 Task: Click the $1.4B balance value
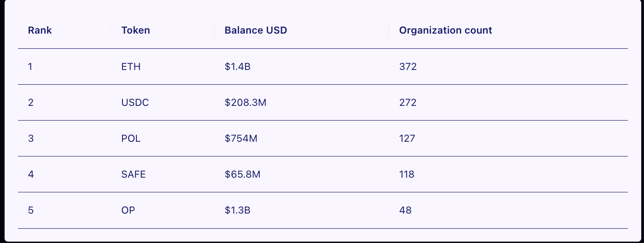coord(237,67)
